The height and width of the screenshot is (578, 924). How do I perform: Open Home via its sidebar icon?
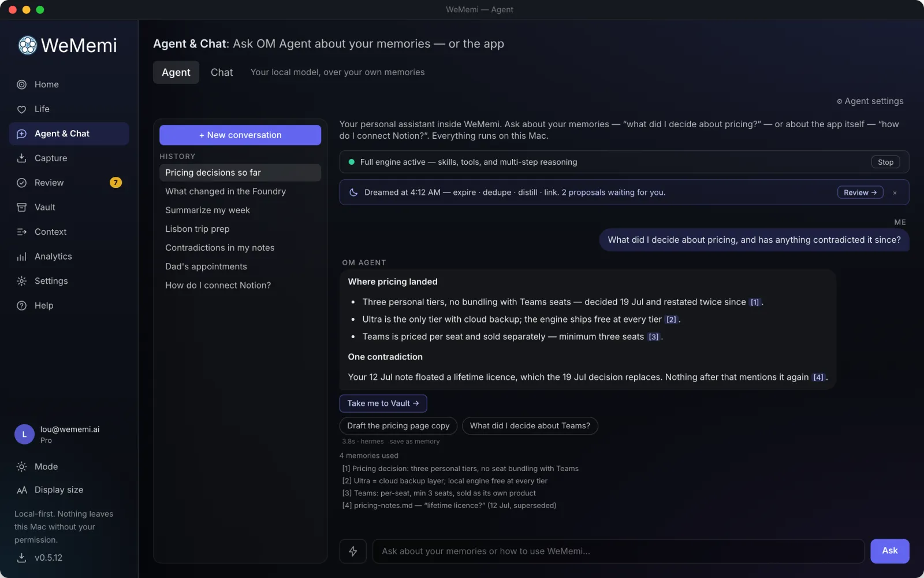click(x=21, y=84)
